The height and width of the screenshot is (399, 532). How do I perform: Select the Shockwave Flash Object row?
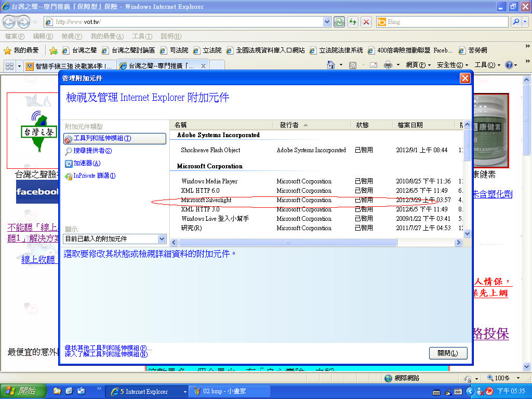tap(316, 150)
